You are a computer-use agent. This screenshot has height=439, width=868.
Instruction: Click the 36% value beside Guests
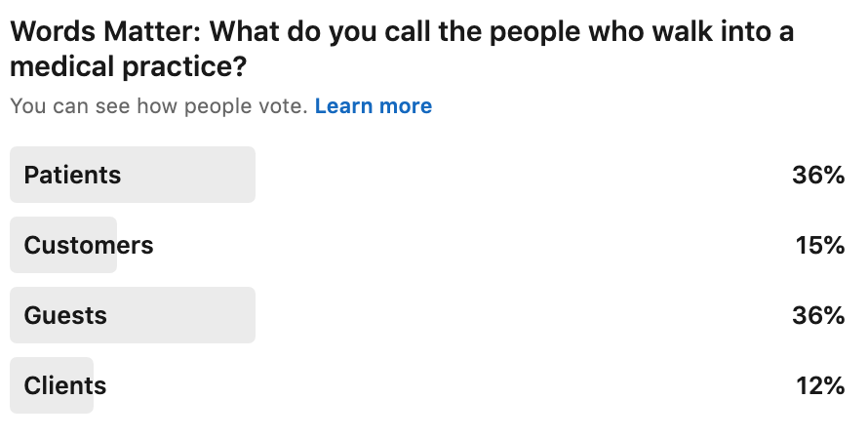tap(818, 315)
